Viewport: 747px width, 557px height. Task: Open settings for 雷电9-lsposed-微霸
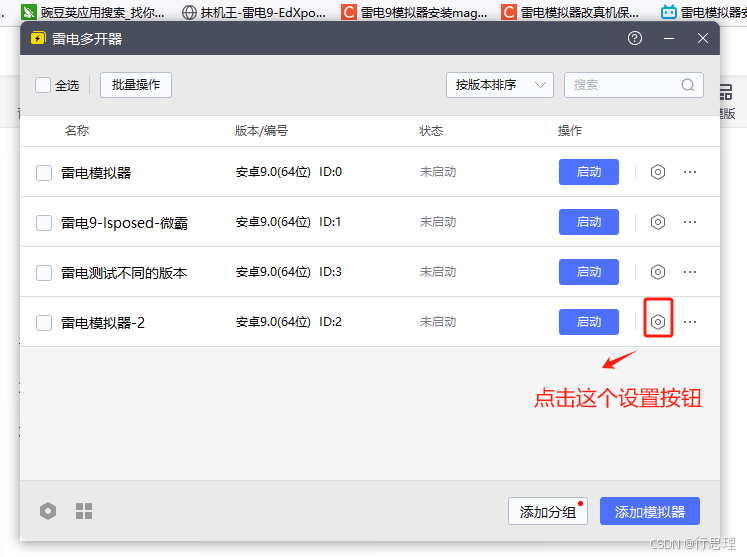pyautogui.click(x=657, y=222)
